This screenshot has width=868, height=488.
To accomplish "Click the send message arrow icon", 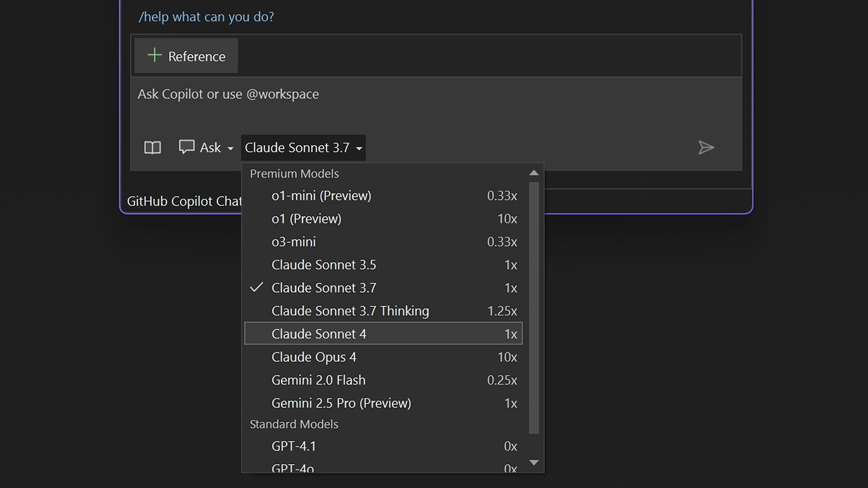I will [706, 147].
